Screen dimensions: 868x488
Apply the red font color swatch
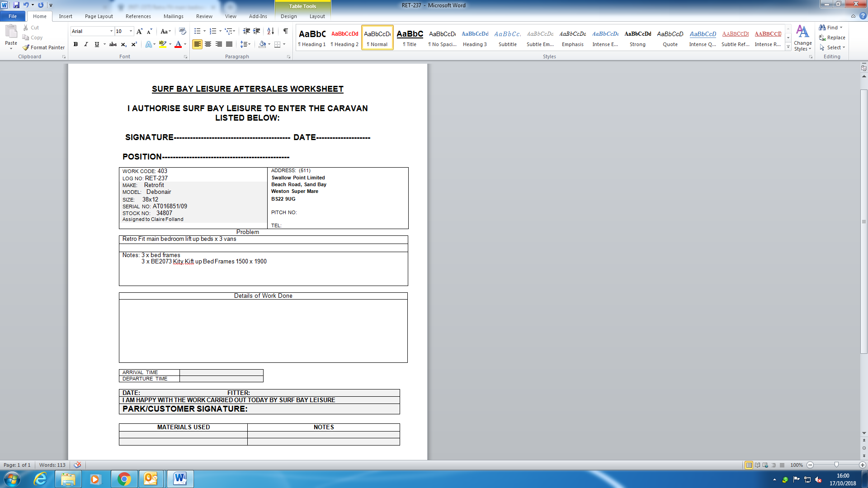(178, 44)
